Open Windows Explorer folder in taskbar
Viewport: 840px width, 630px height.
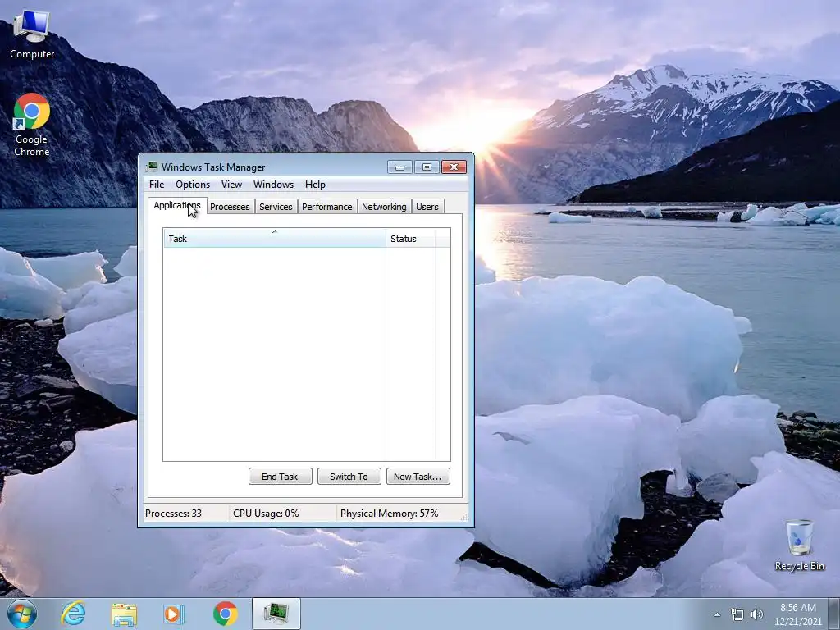click(x=124, y=614)
